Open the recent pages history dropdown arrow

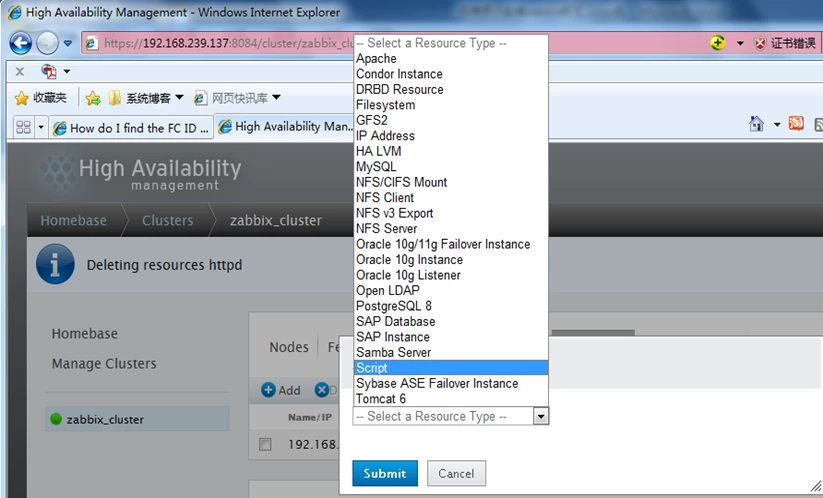click(x=68, y=43)
